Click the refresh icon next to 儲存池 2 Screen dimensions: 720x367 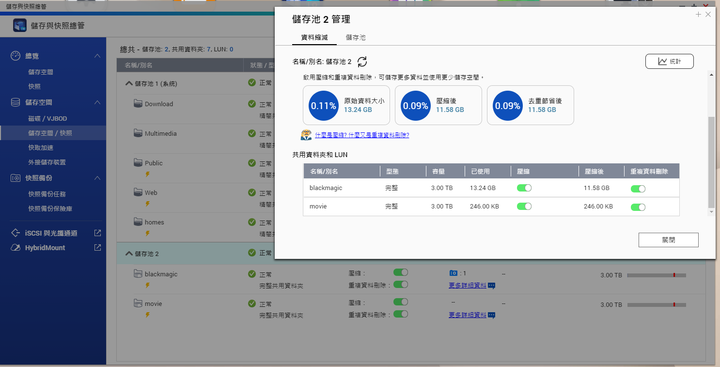pos(362,62)
